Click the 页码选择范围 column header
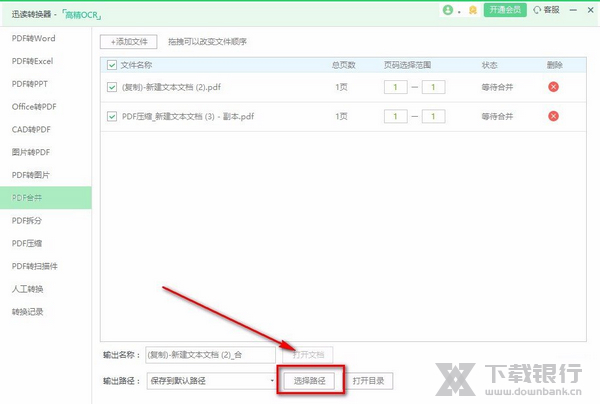 point(408,65)
